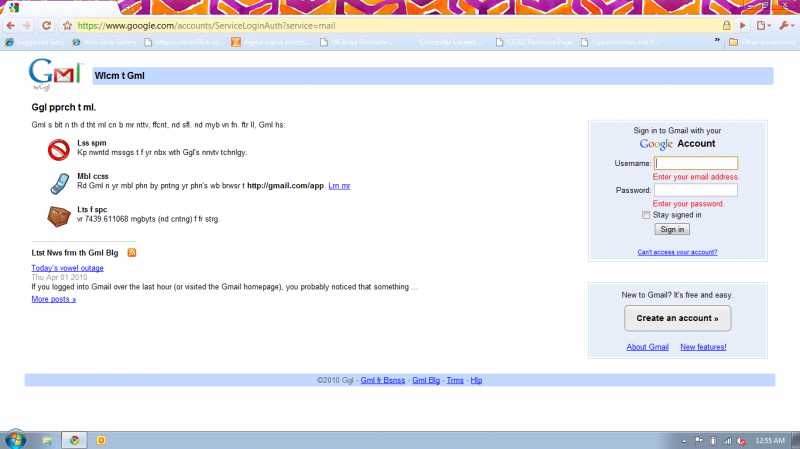Open the Hlp footer link
This screenshot has height=449, width=800.
[x=476, y=380]
